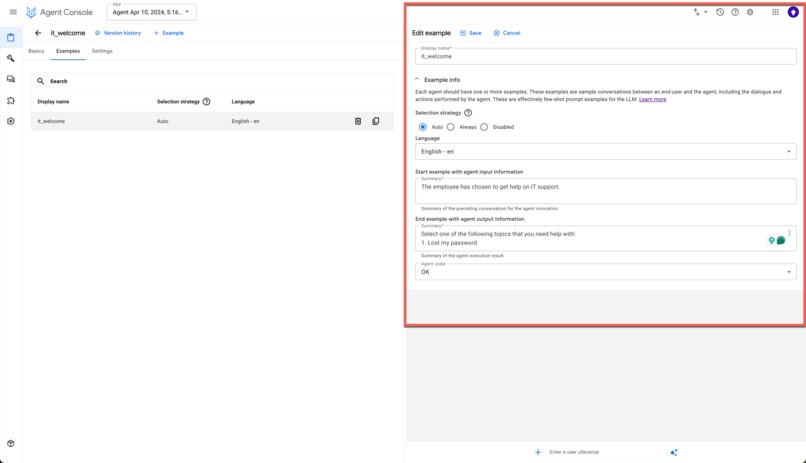
Task: Open the import/export arrows dropdown
Action: pyautogui.click(x=700, y=12)
